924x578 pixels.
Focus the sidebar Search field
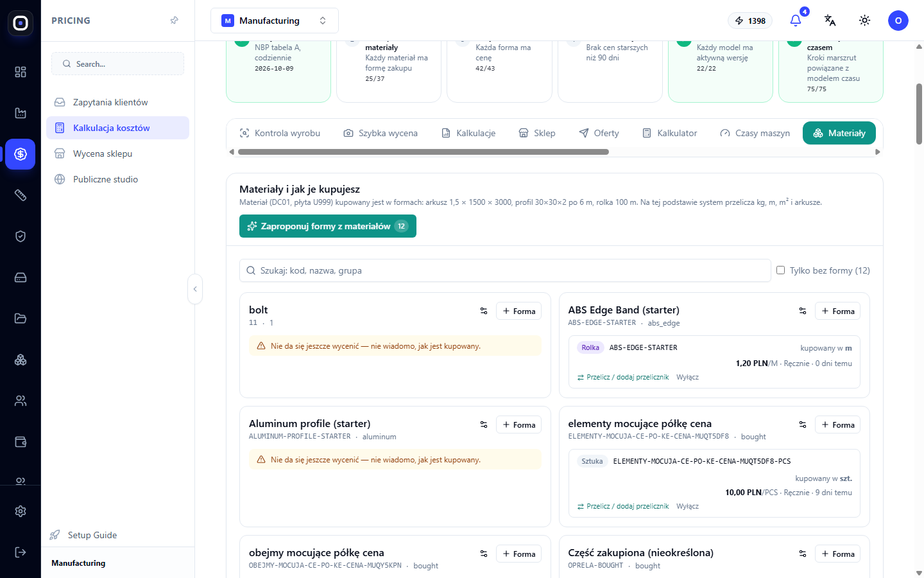point(117,64)
